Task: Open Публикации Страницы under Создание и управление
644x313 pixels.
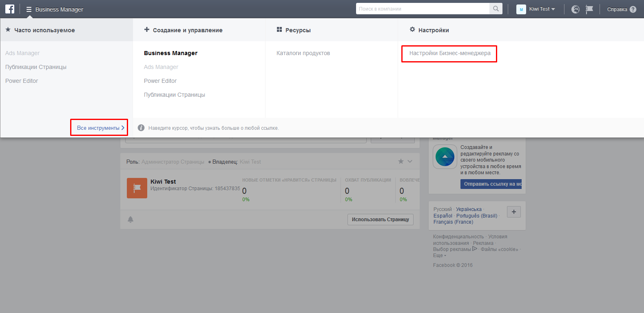Action: point(175,95)
